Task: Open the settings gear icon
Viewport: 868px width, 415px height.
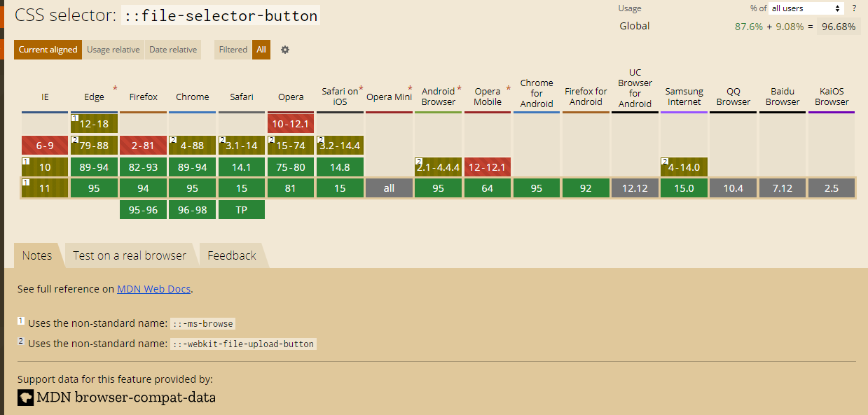Action: pos(285,50)
